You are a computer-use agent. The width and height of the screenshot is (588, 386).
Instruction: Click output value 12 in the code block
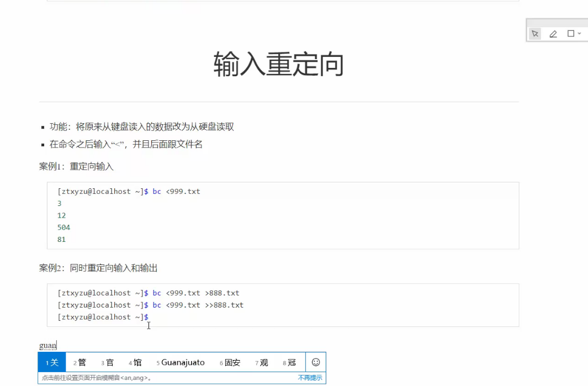[61, 215]
